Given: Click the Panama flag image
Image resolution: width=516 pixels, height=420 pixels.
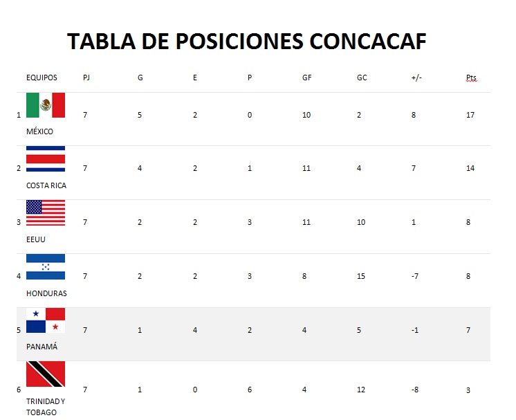Looking at the screenshot, I should (46, 320).
